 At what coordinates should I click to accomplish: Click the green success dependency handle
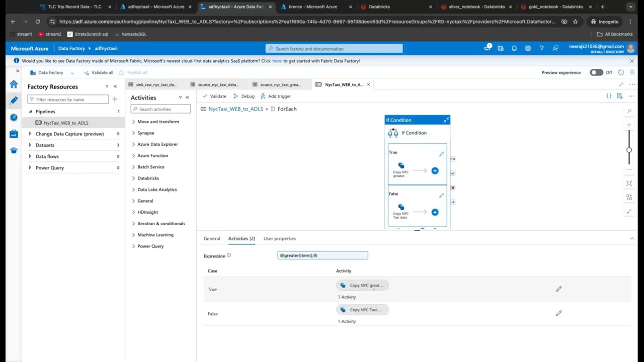(453, 173)
